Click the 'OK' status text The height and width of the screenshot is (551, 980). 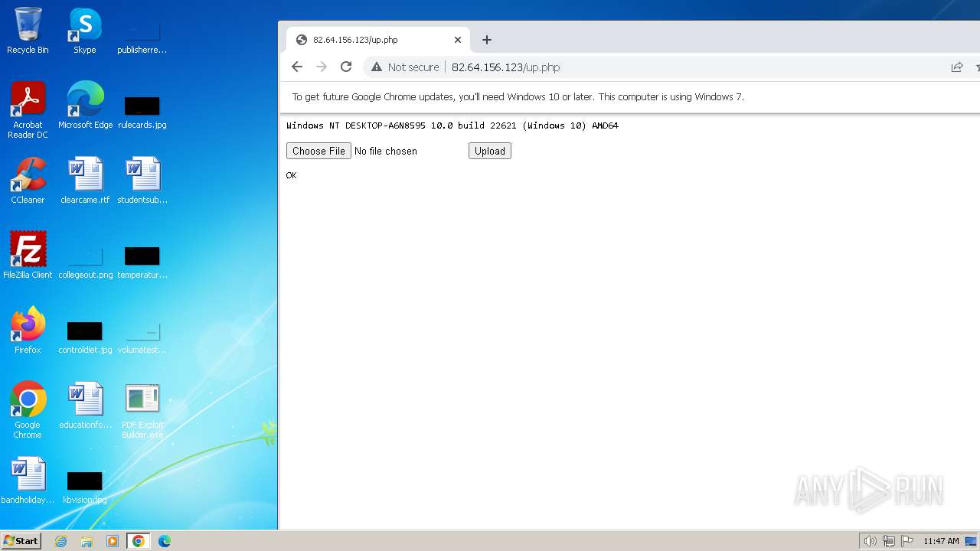(x=291, y=175)
